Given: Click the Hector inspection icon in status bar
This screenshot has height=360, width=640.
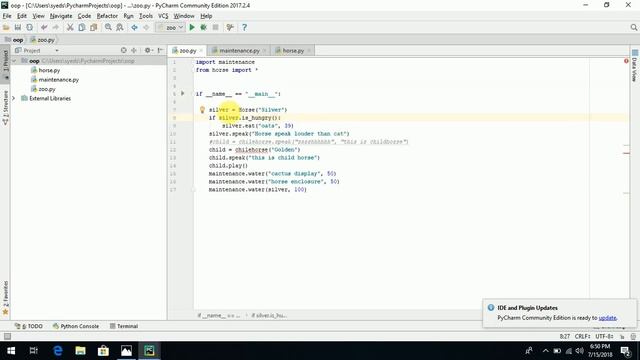Looking at the screenshot, I should click(x=633, y=336).
